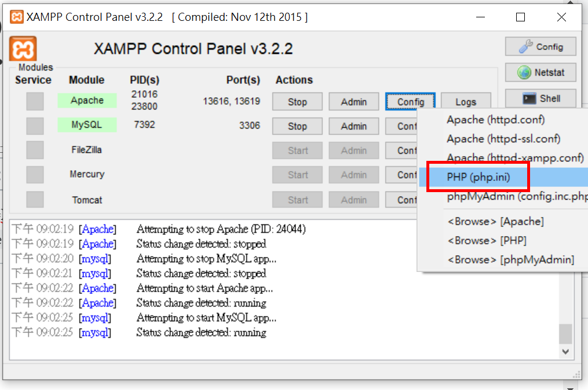The width and height of the screenshot is (588, 390).
Task: Select Apache (httpd-ssl.conf) menu entry
Action: pos(502,139)
